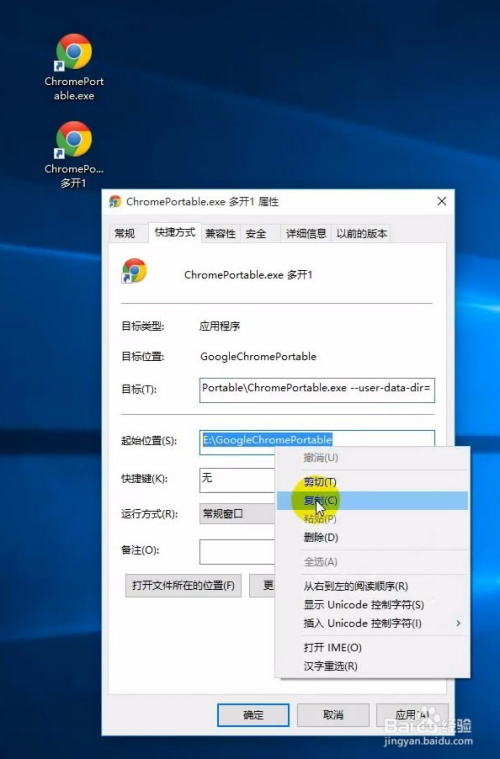Click the 快捷键(K) field showing 无
Image resolution: width=500 pixels, height=759 pixels.
(x=237, y=480)
